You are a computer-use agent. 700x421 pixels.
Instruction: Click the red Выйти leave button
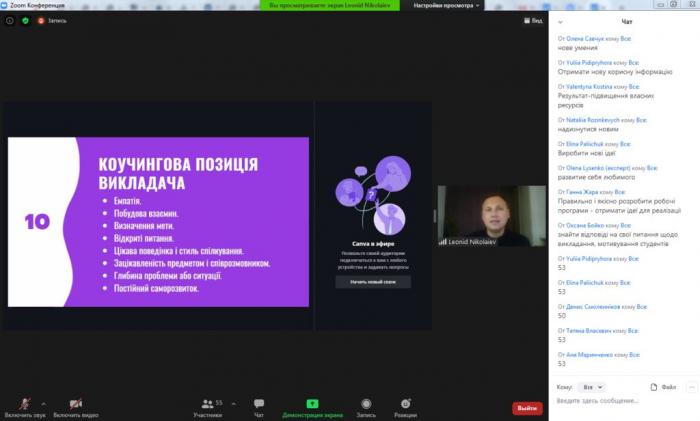(x=527, y=408)
